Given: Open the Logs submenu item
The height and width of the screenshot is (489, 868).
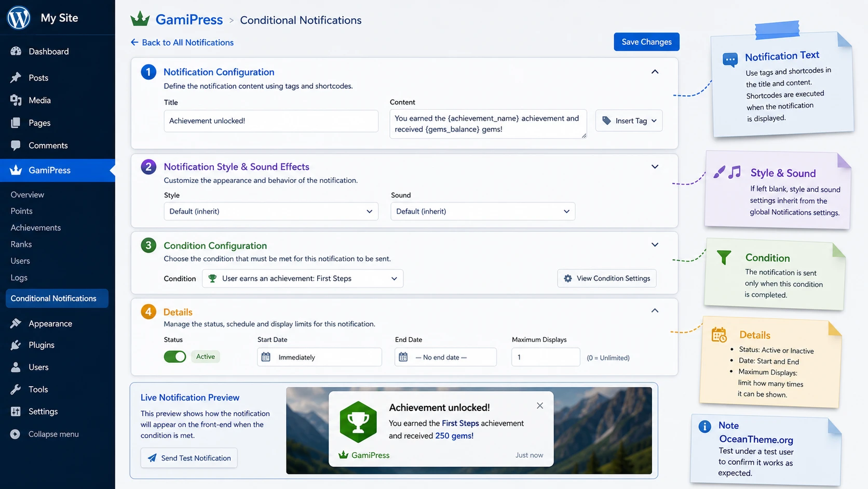Looking at the screenshot, I should click(19, 277).
